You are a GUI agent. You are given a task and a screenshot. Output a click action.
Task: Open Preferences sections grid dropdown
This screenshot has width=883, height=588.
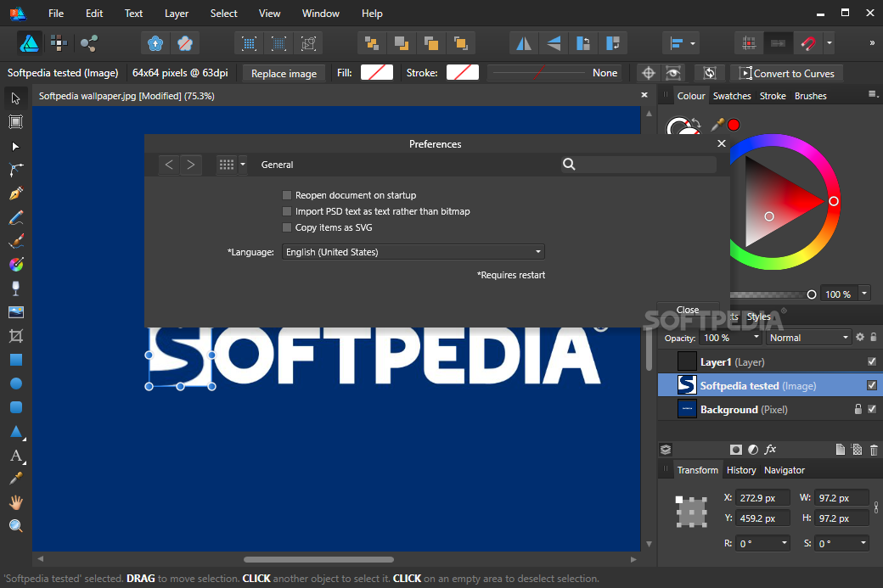point(243,165)
